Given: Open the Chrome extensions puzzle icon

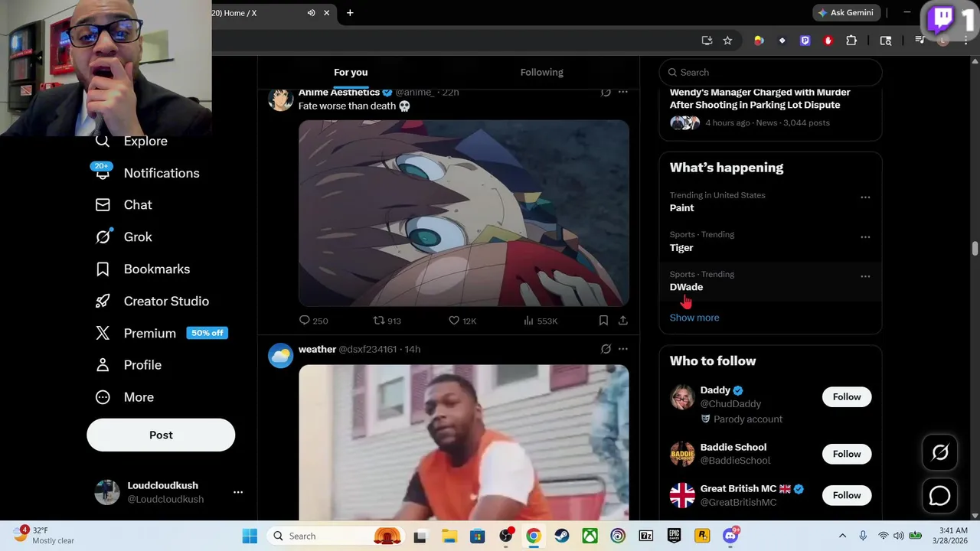Looking at the screenshot, I should tap(851, 41).
